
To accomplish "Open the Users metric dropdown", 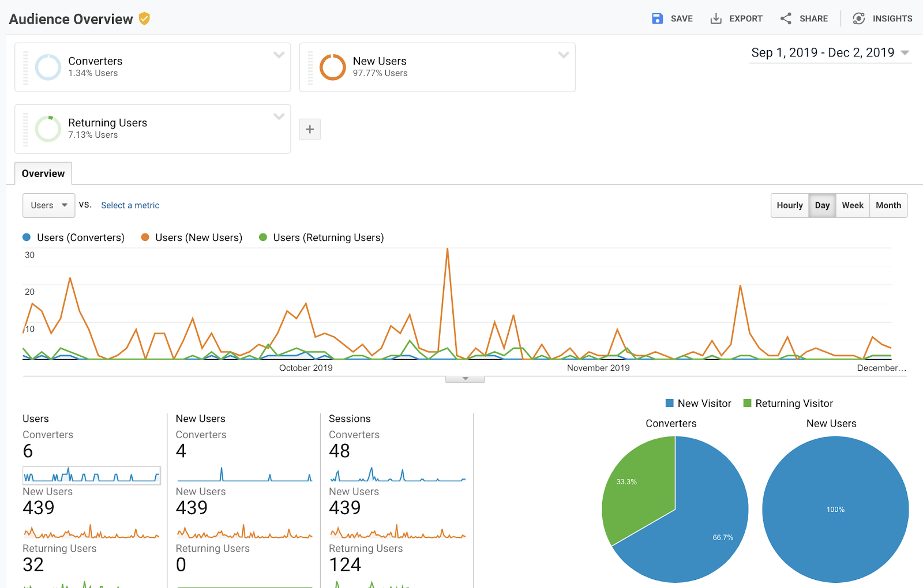I will click(x=48, y=205).
